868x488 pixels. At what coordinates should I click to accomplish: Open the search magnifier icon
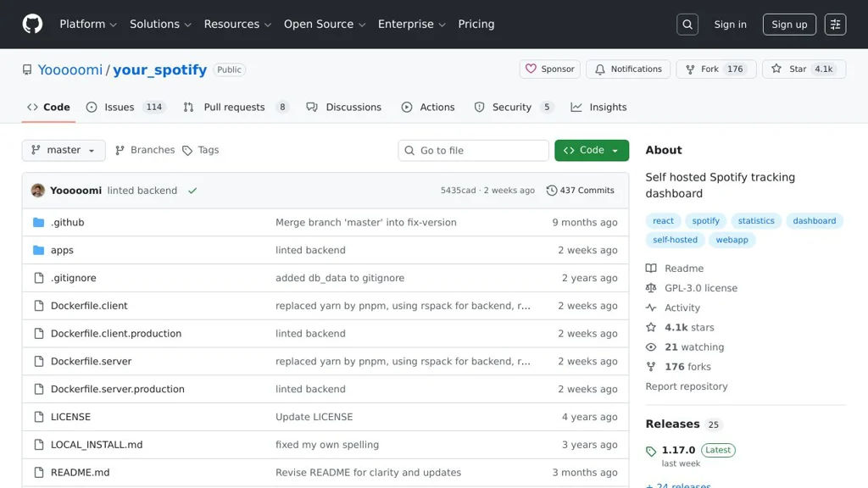click(x=687, y=25)
